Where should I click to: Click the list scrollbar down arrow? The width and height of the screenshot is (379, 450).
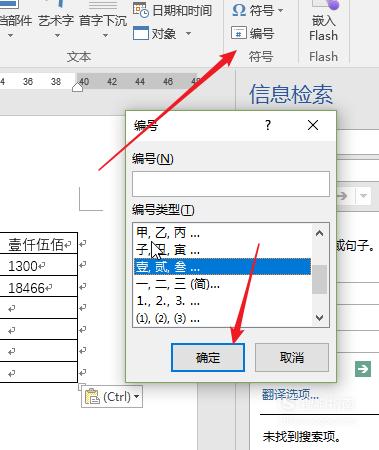[319, 317]
